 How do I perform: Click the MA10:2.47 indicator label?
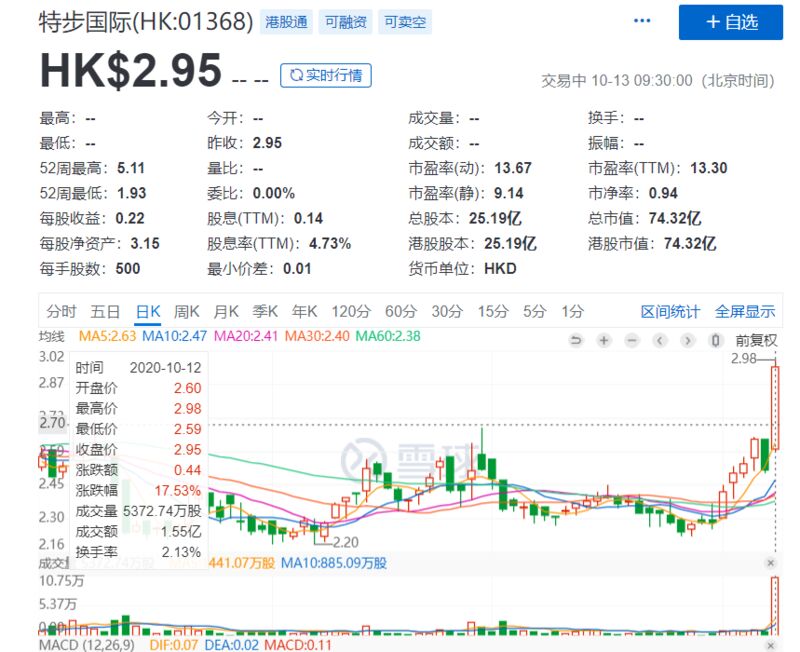(174, 336)
